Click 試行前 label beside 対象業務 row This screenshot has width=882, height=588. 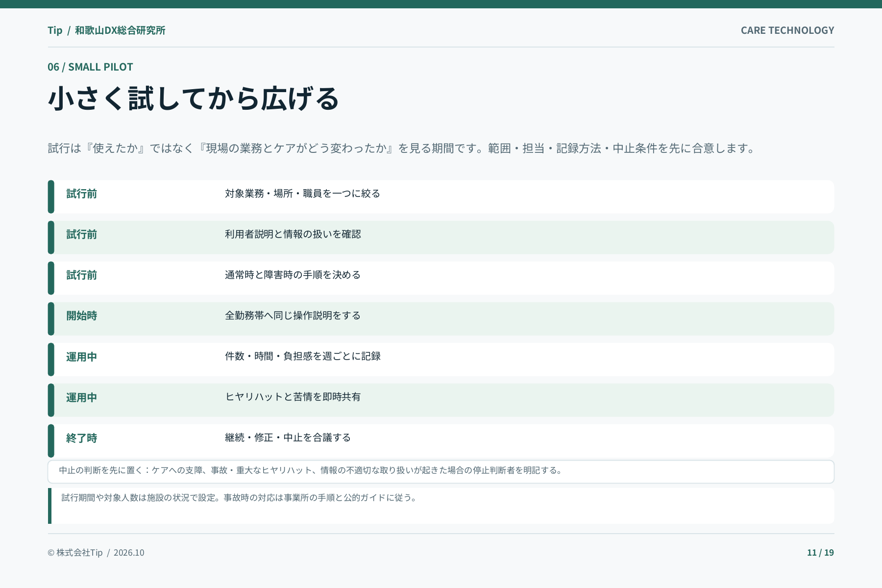point(81,194)
